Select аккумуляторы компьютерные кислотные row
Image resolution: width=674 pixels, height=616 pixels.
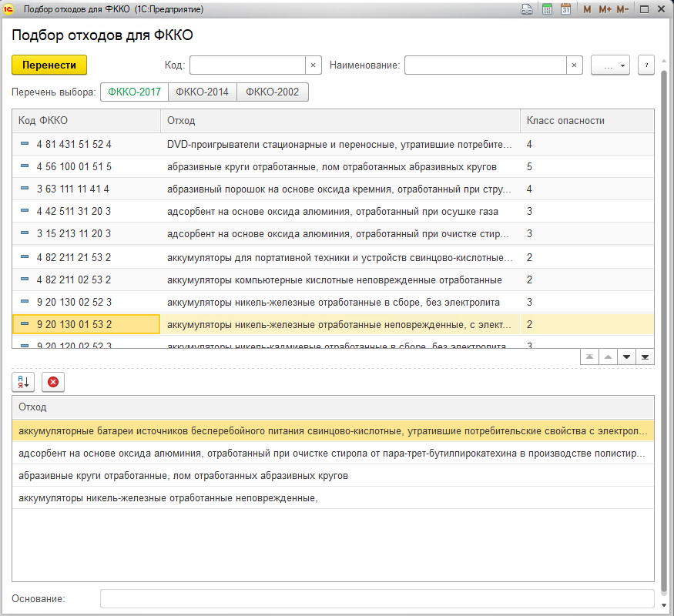tap(334, 280)
